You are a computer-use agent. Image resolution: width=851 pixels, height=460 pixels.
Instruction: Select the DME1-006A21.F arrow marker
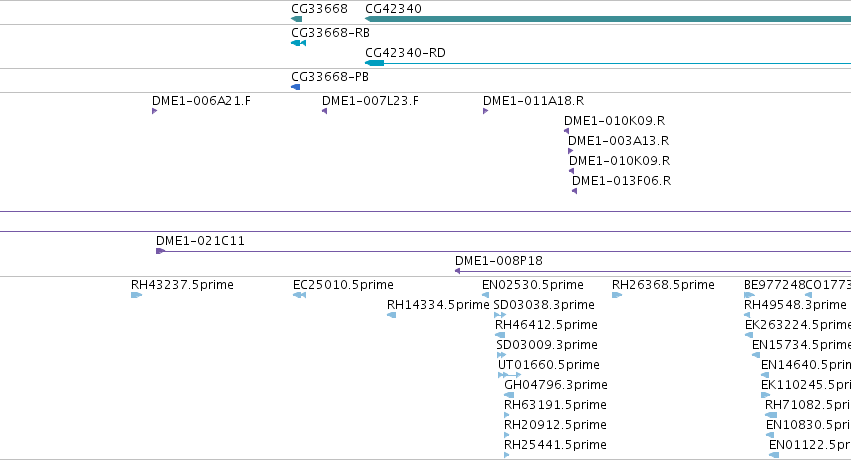point(155,111)
